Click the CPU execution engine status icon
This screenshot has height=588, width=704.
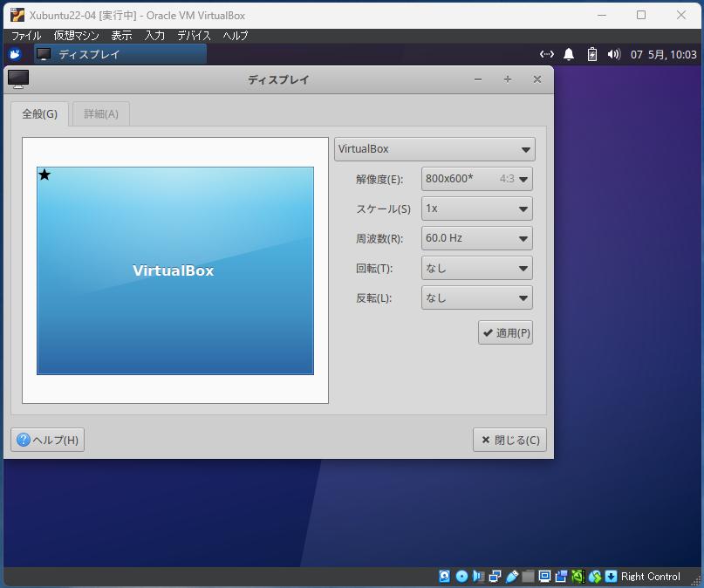point(578,576)
